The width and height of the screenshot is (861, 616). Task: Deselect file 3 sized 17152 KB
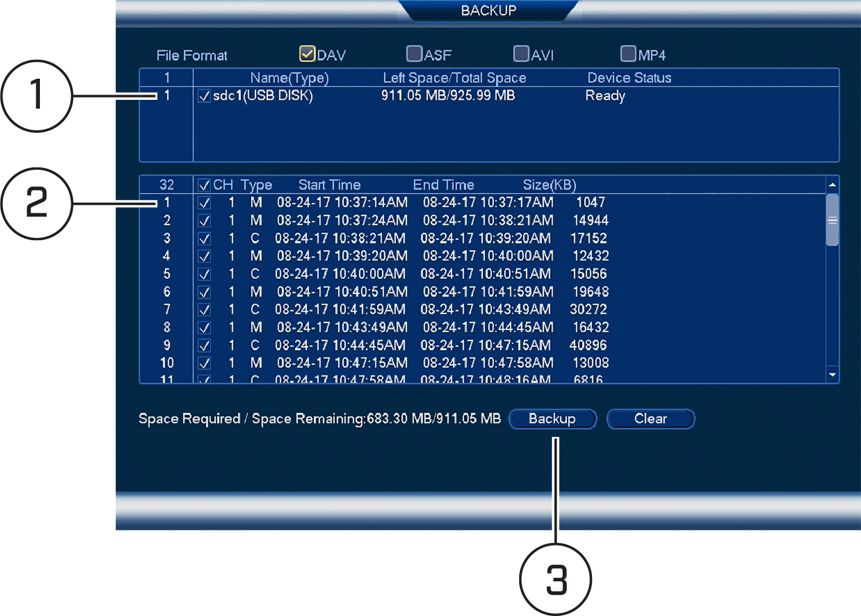tap(204, 238)
